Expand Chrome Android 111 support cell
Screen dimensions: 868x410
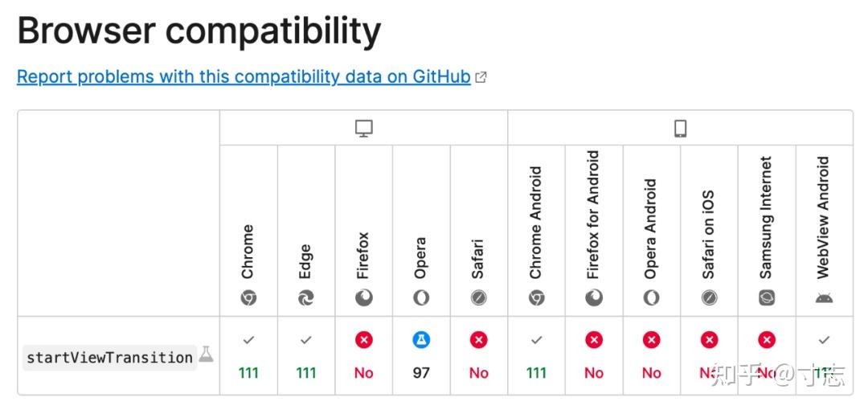point(536,356)
